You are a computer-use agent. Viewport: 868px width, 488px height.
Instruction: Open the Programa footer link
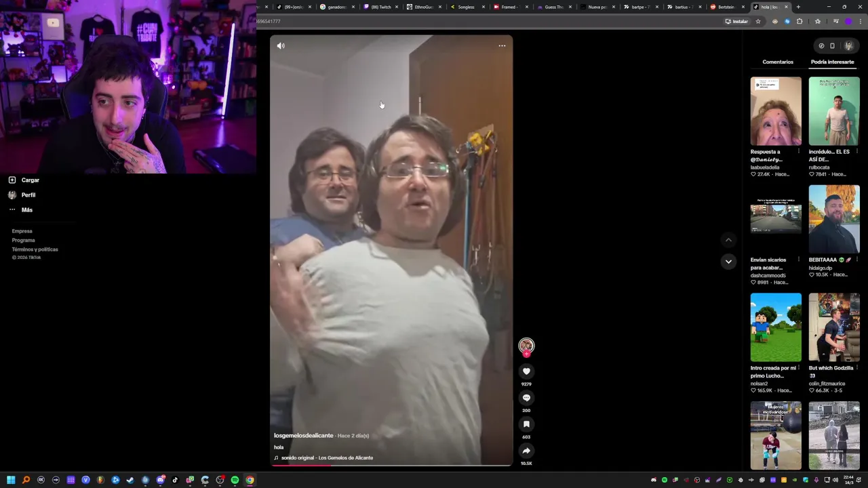pyautogui.click(x=23, y=240)
